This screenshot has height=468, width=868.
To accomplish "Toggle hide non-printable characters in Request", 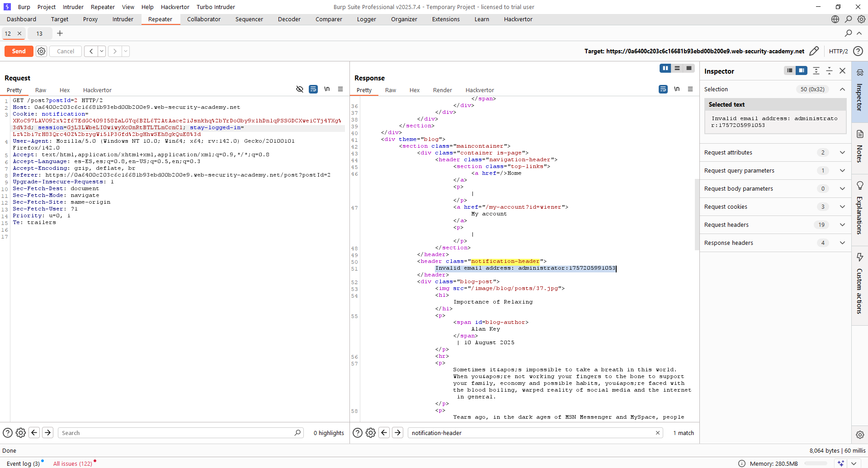I will click(299, 89).
